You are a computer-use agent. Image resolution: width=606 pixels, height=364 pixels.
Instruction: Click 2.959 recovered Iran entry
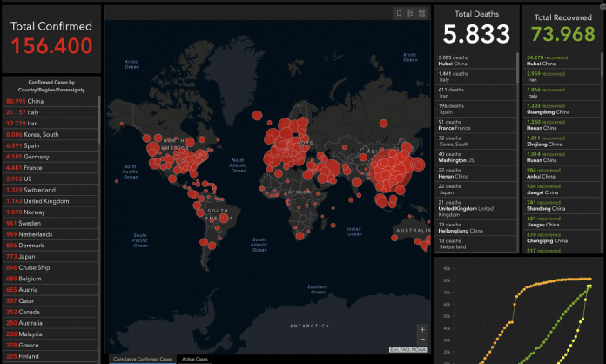tap(562, 77)
